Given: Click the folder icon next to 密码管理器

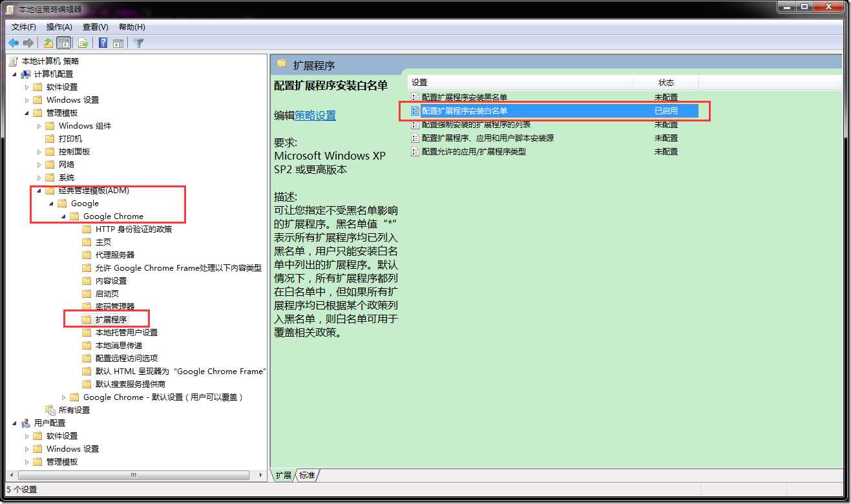Looking at the screenshot, I should coord(87,307).
